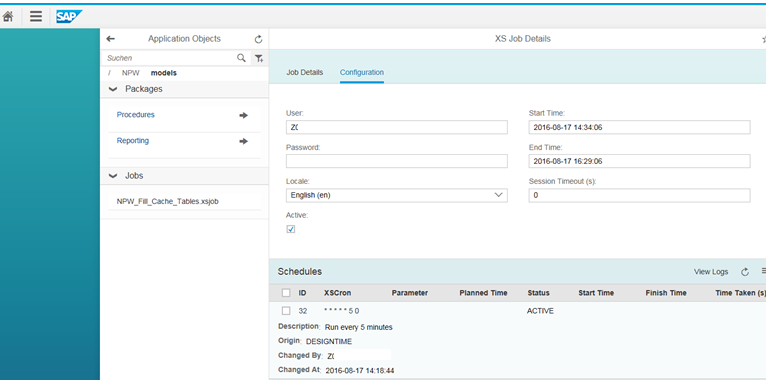Click the search magnifier icon

point(241,58)
